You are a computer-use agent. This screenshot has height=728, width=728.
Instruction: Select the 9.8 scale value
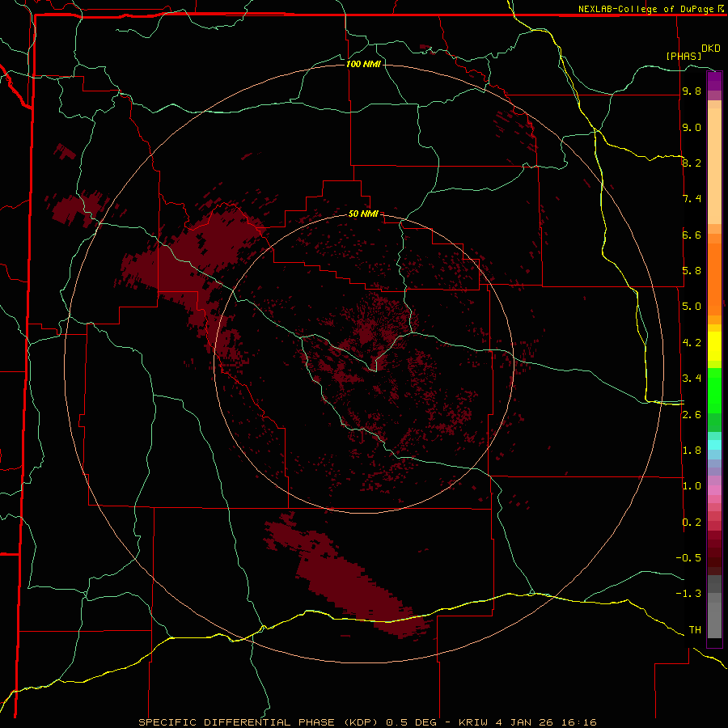692,91
